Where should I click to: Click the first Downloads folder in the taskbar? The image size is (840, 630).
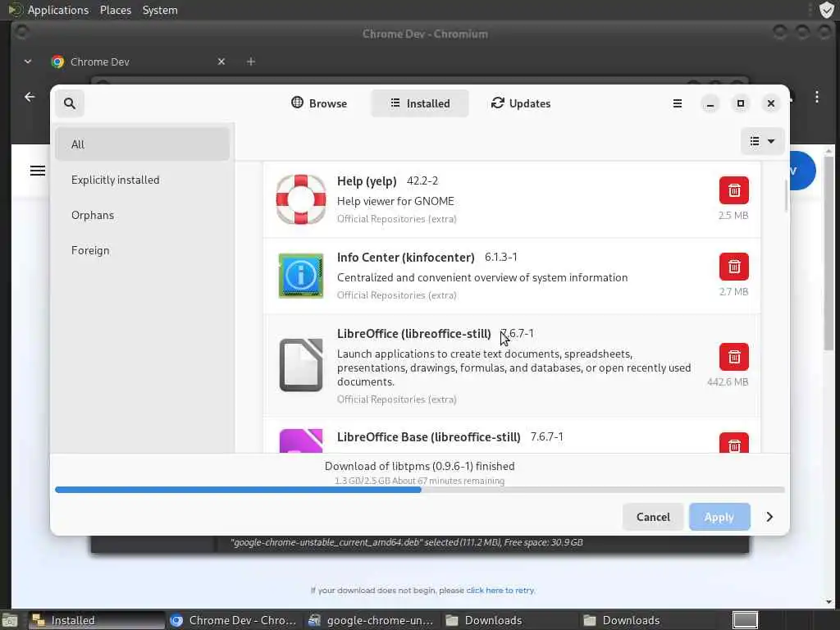(x=509, y=620)
